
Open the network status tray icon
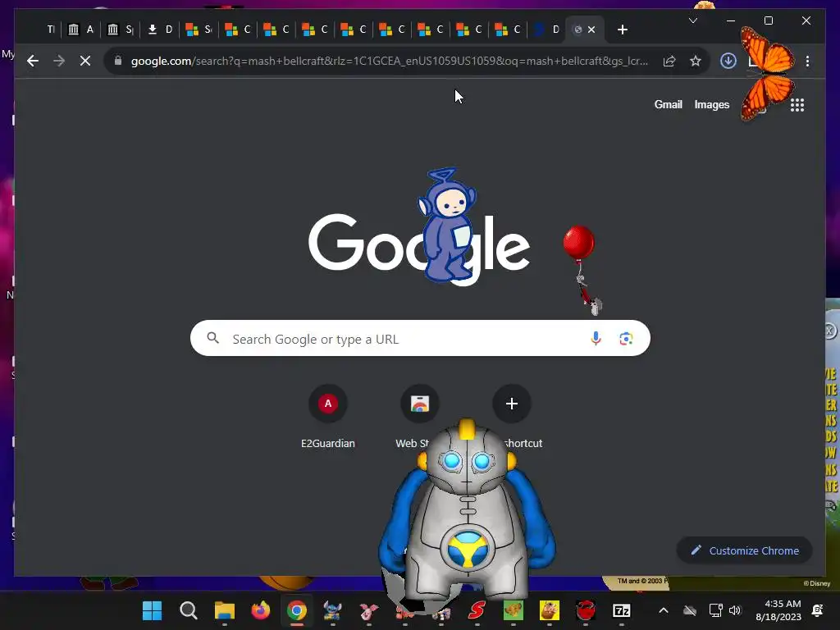pyautogui.click(x=715, y=610)
